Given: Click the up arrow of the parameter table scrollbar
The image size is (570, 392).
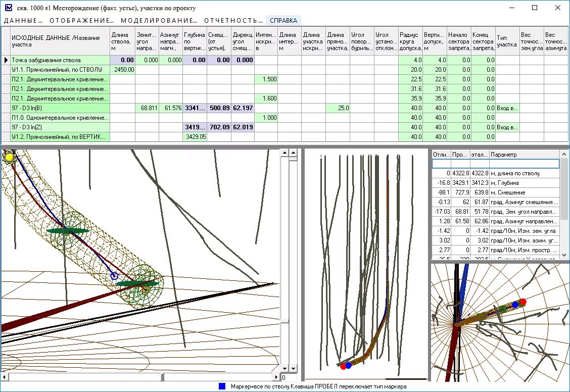Looking at the screenshot, I should pyautogui.click(x=564, y=154).
